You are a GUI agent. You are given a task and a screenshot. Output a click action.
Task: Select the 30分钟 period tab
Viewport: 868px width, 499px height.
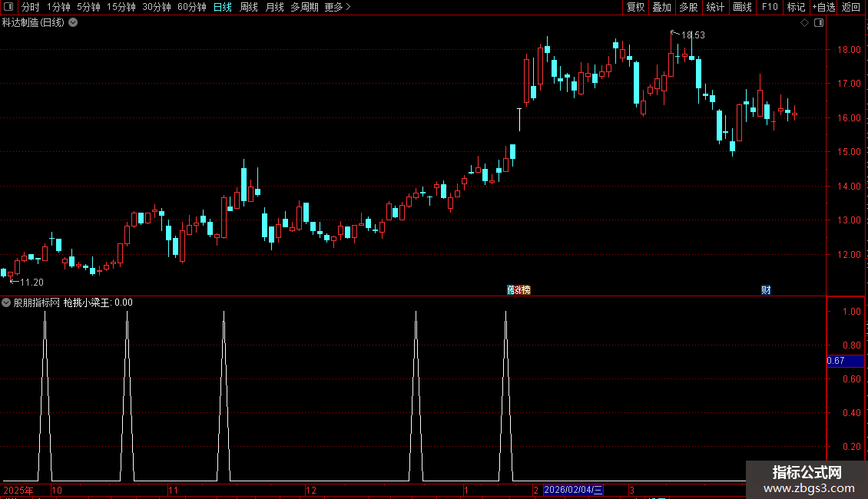click(157, 7)
